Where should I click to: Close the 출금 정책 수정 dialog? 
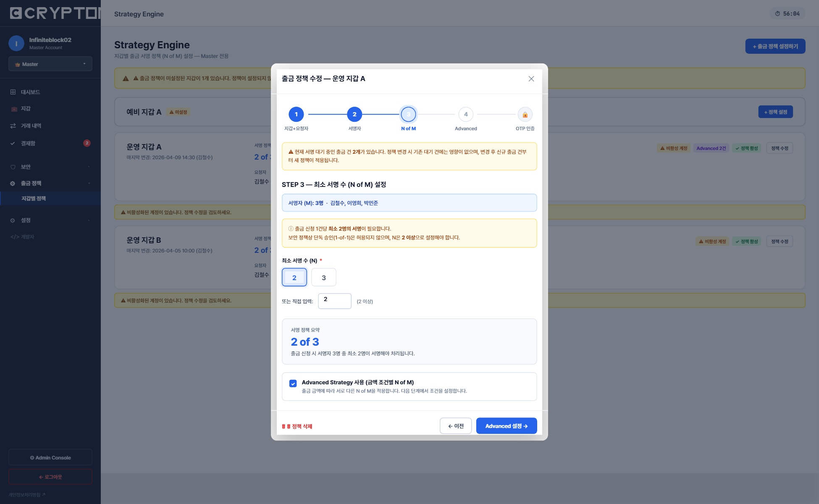[531, 79]
